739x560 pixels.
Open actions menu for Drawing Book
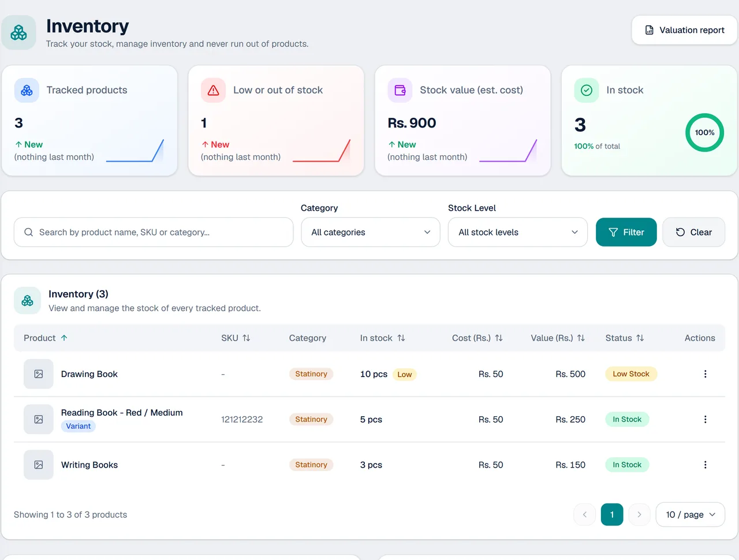(705, 374)
